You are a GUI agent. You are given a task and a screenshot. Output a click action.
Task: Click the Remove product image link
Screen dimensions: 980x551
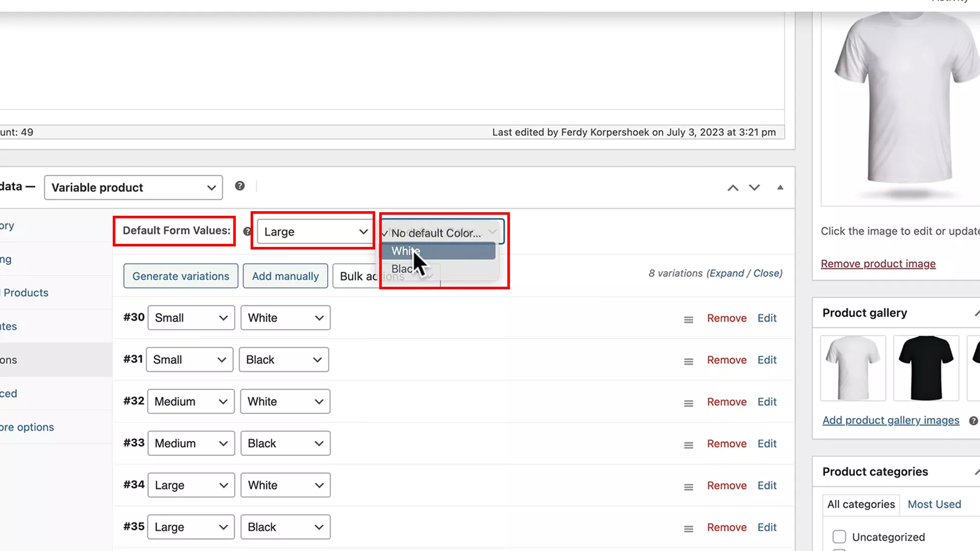[x=878, y=264]
